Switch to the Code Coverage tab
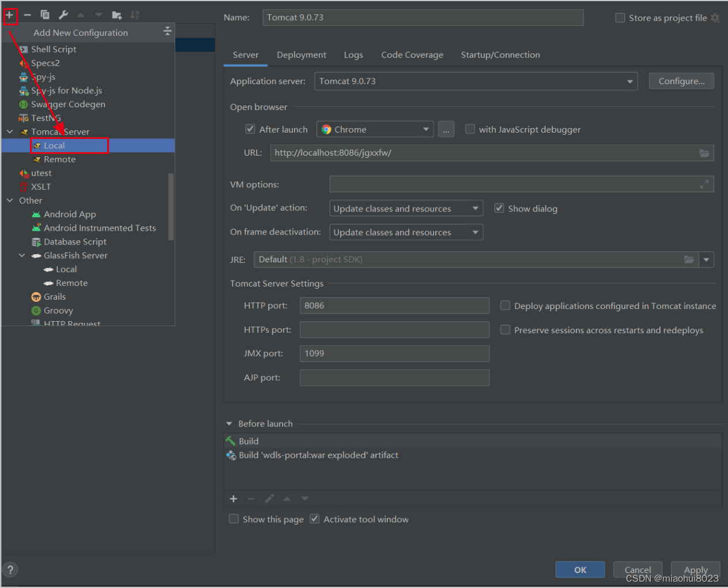The width and height of the screenshot is (728, 588). point(412,55)
